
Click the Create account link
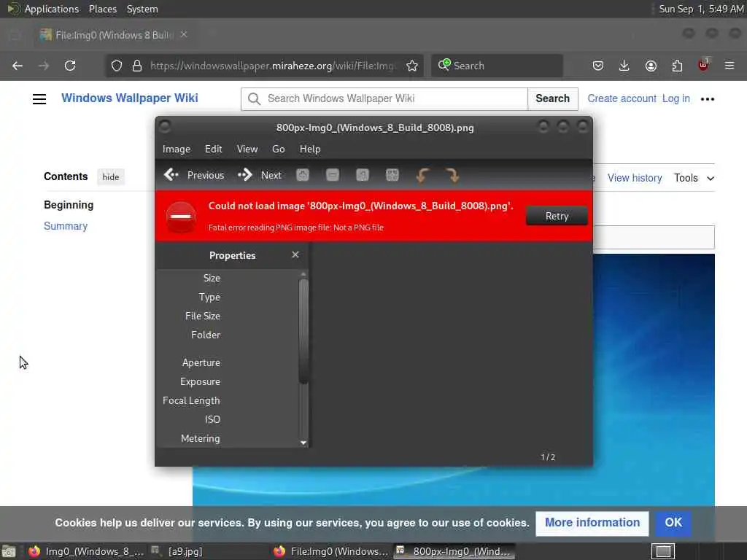point(622,98)
